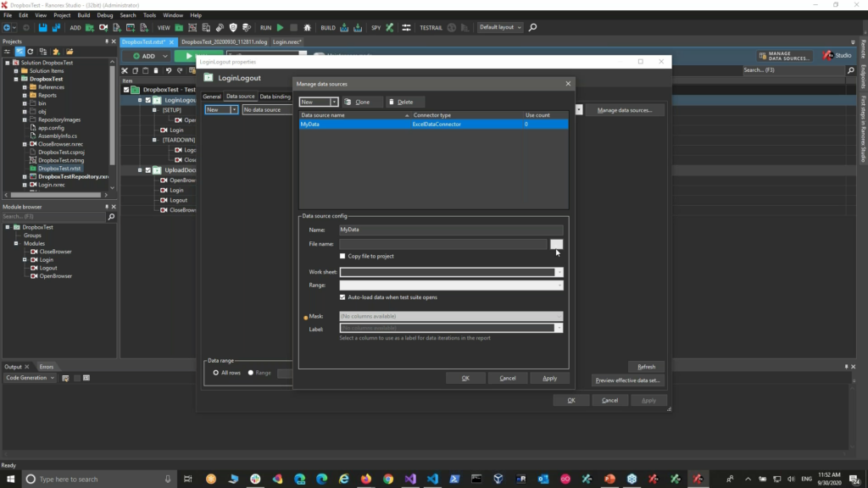This screenshot has height=488, width=868.
Task: Click the Refresh button in properties dialog
Action: pyautogui.click(x=646, y=367)
